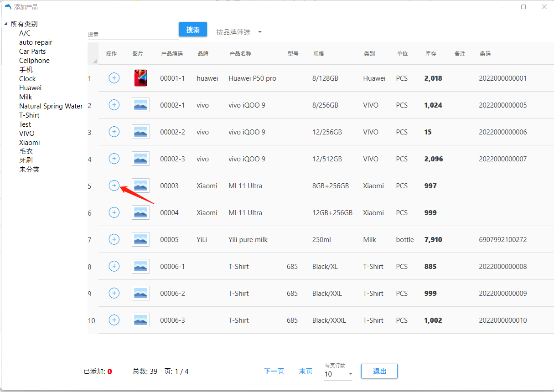This screenshot has width=554, height=392.
Task: Choose the 未分类 category
Action: click(x=29, y=170)
